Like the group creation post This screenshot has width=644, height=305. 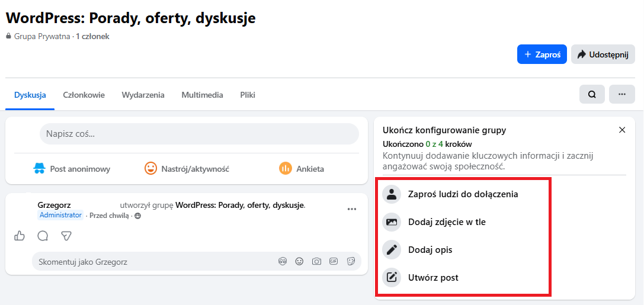tap(20, 236)
